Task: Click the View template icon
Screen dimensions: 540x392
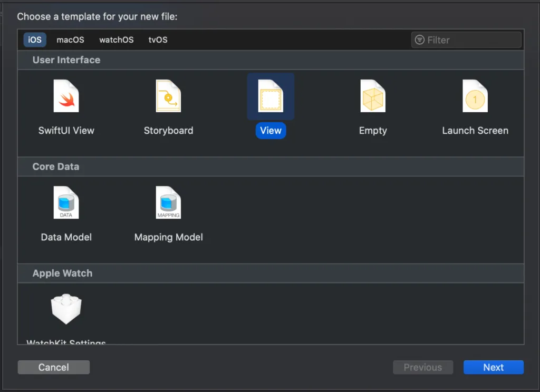Action: click(271, 95)
